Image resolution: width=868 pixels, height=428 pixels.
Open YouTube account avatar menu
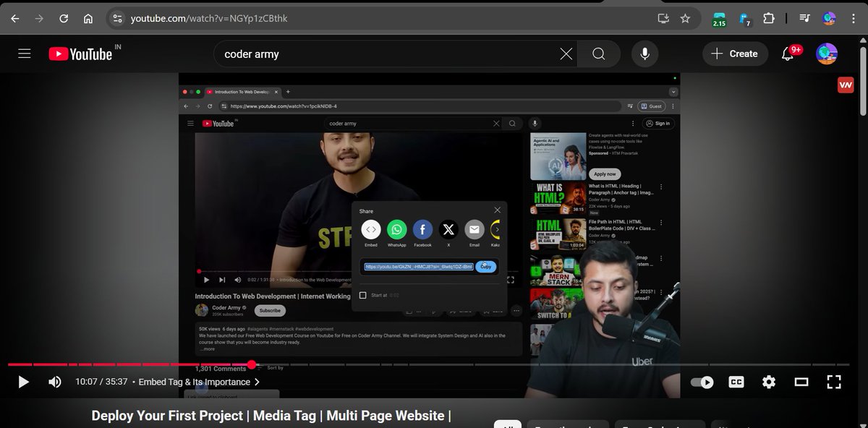coord(827,54)
